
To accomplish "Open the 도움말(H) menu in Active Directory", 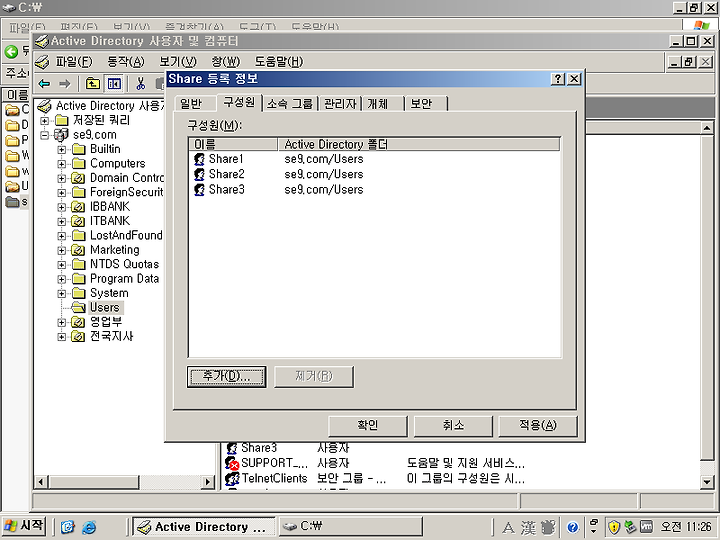I will tap(279, 62).
